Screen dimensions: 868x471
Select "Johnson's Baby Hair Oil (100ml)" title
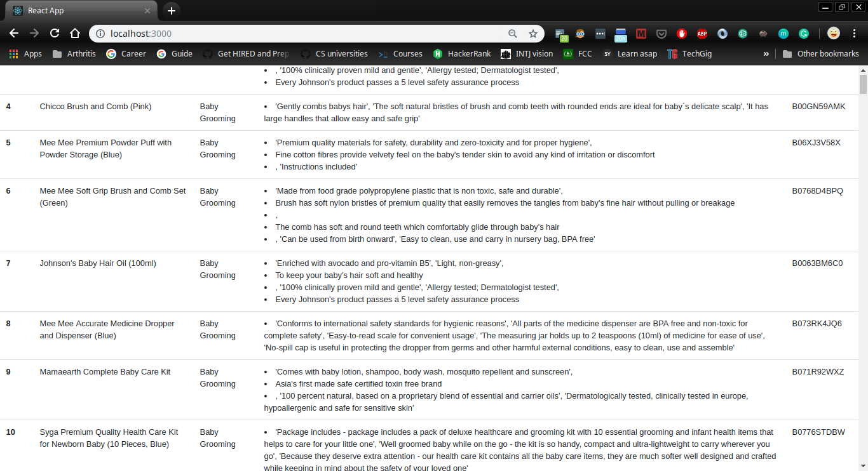coord(98,263)
